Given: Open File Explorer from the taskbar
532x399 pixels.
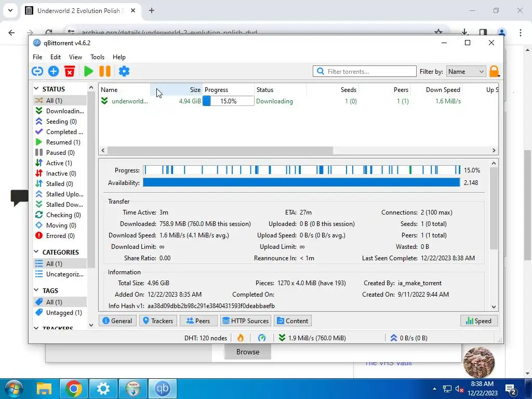Looking at the screenshot, I should pyautogui.click(x=44, y=389).
